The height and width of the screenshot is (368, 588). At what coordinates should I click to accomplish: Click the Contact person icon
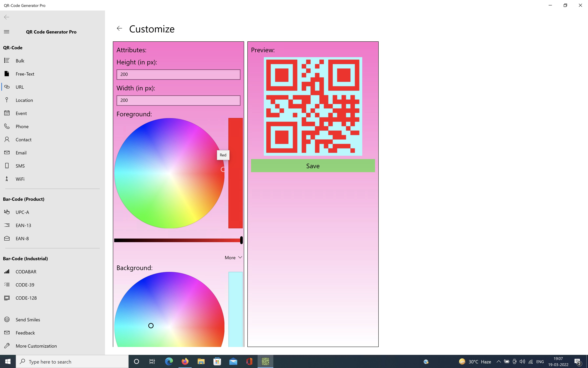click(7, 139)
